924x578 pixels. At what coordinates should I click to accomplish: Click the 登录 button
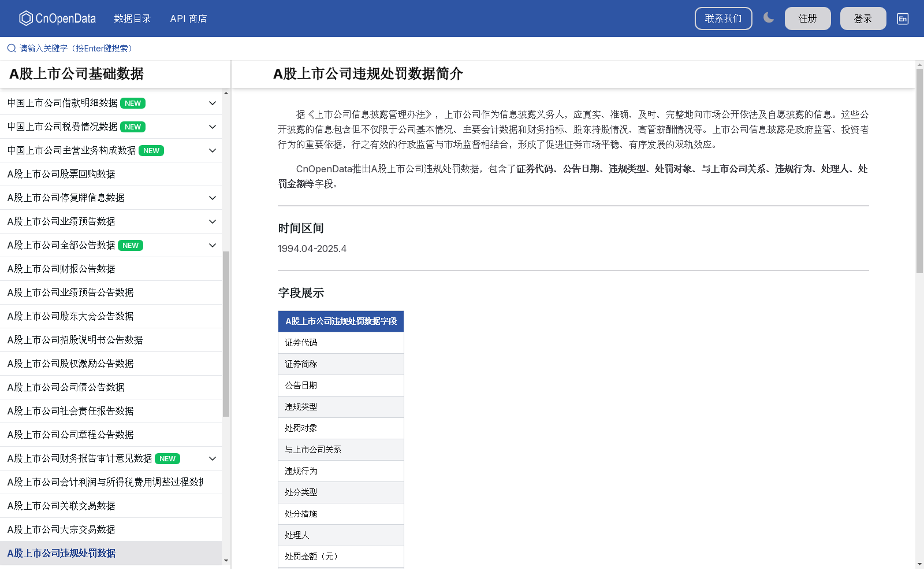(x=863, y=18)
